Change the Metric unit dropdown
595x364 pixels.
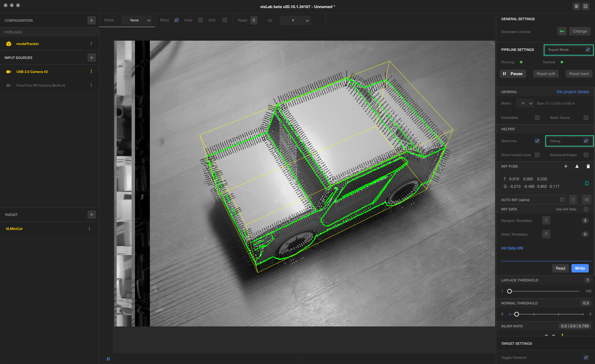(525, 103)
